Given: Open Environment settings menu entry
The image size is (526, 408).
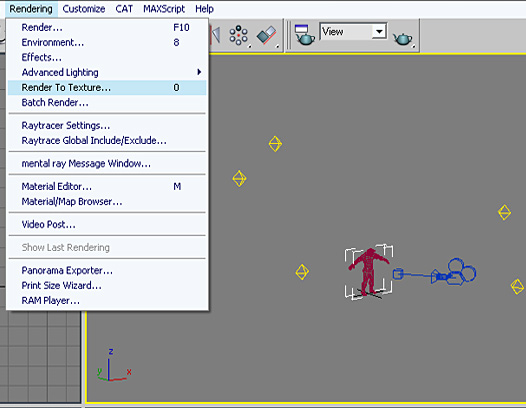Looking at the screenshot, I should click(107, 43).
